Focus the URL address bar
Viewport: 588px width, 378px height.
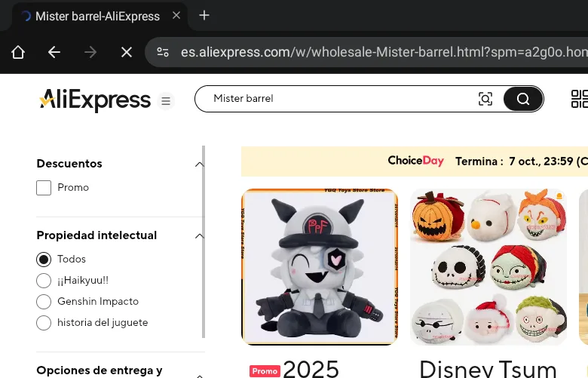click(x=382, y=52)
